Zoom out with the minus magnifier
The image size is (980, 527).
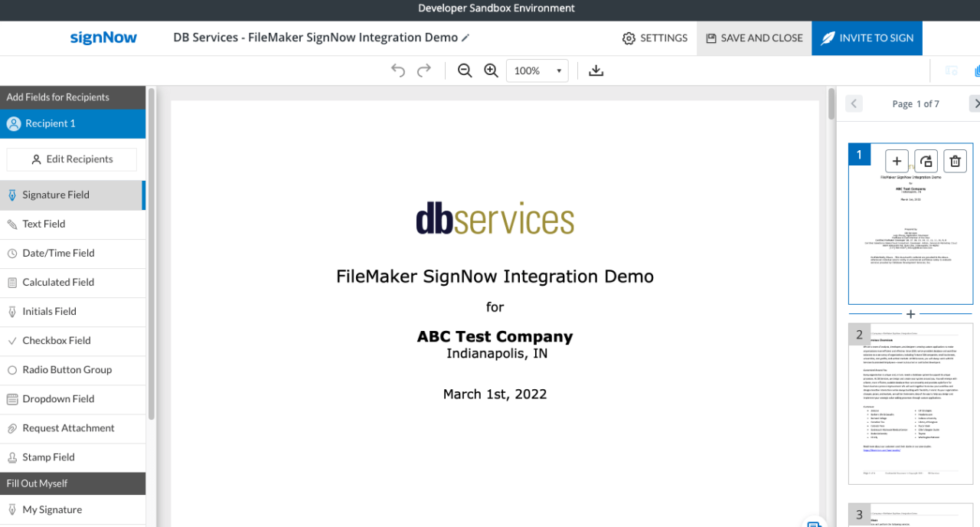click(x=465, y=70)
